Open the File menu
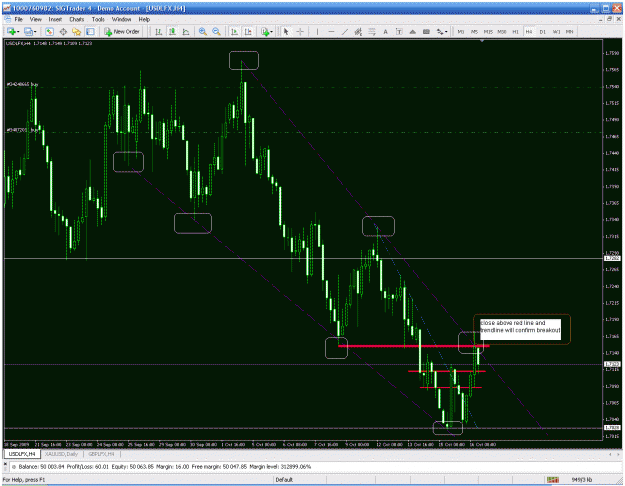Viewport: 625px width, 486px height. point(18,19)
